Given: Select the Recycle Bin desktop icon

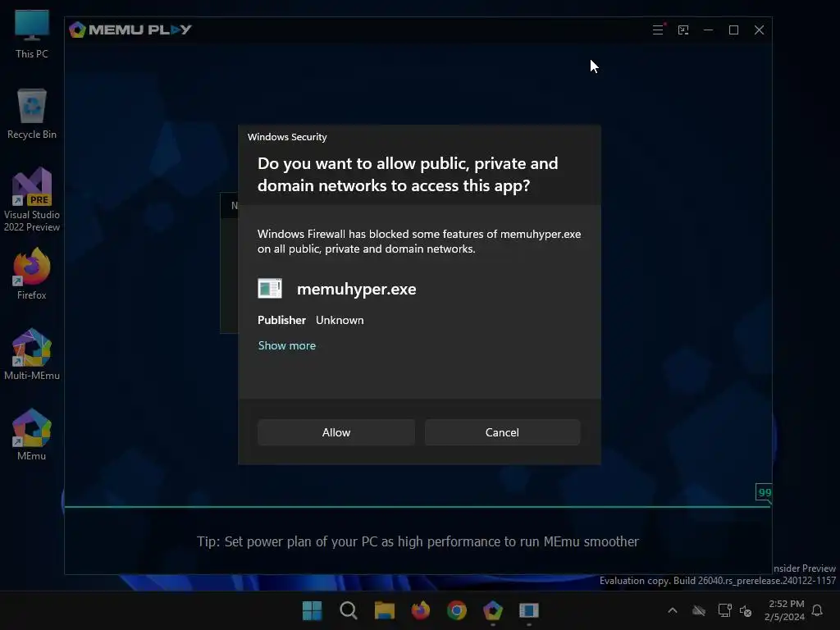Looking at the screenshot, I should (x=32, y=113).
